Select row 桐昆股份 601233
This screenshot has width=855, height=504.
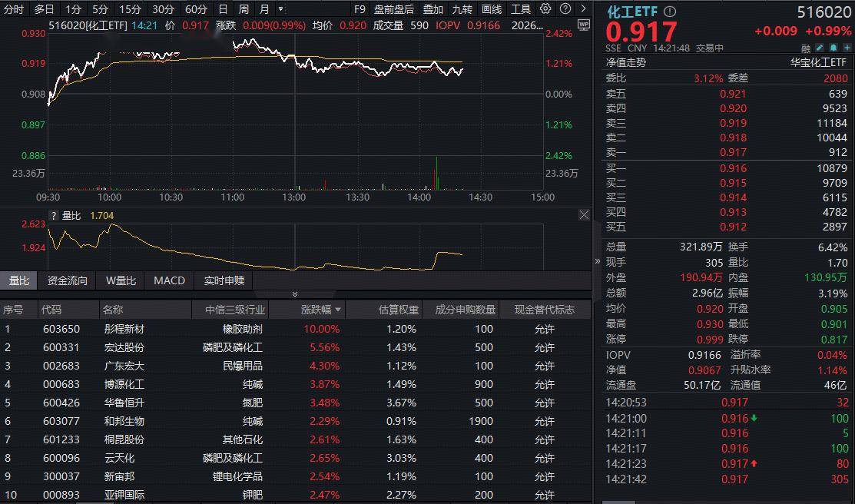tap(296, 439)
